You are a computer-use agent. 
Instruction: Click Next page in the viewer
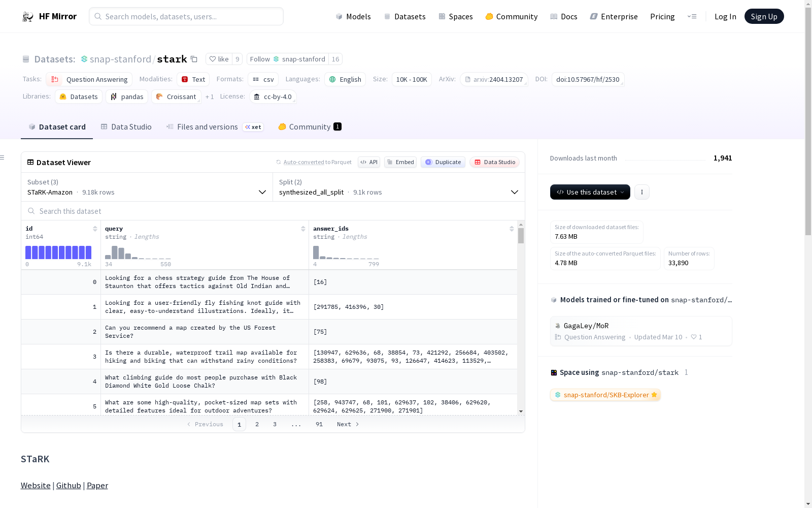[x=348, y=424]
